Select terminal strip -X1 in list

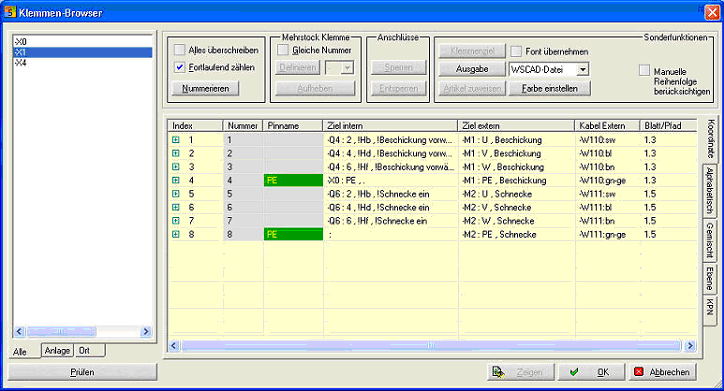click(x=83, y=52)
